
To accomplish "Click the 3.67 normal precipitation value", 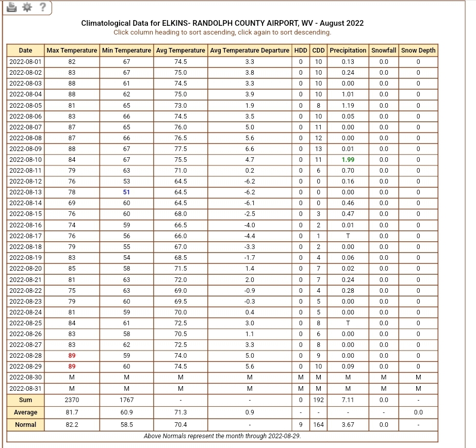I will pyautogui.click(x=348, y=425).
